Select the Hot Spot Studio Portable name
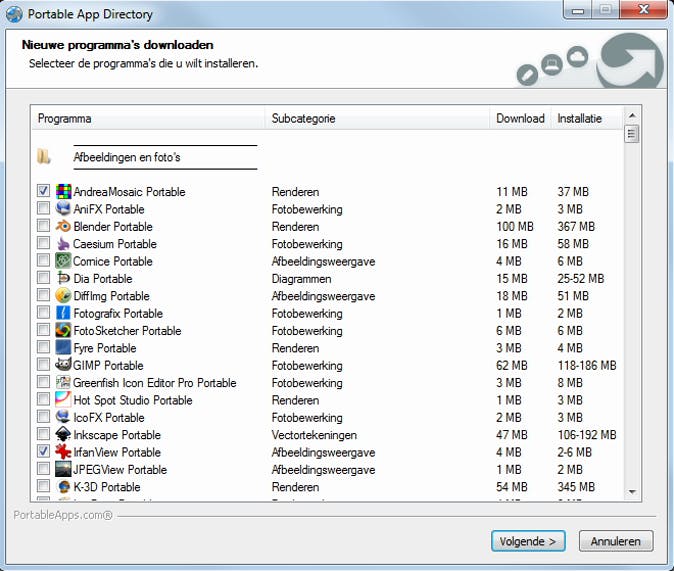Screen dimensions: 674x571 click(x=133, y=400)
